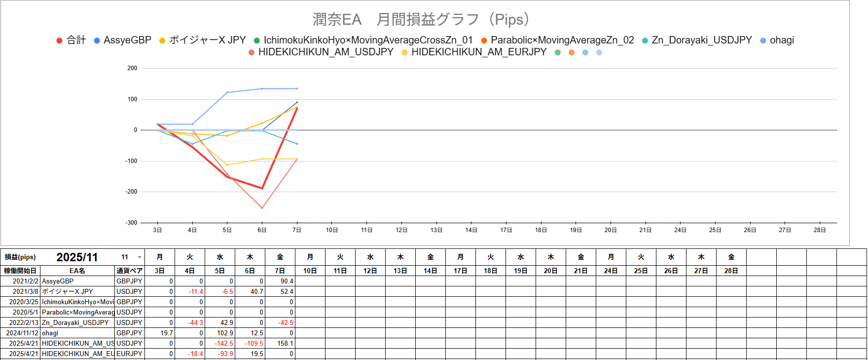868x360 pixels.
Task: Select the 2025/11 date header cell
Action: click(77, 257)
